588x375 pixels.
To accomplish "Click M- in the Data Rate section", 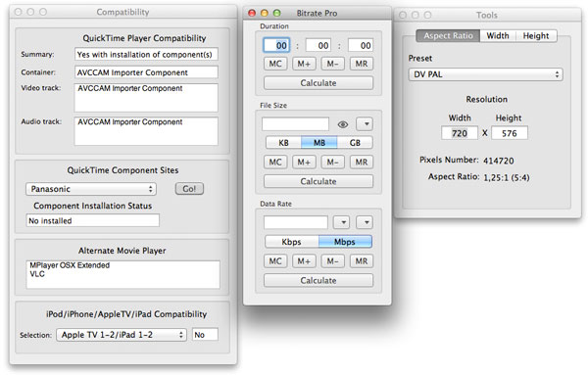I will click(x=332, y=261).
